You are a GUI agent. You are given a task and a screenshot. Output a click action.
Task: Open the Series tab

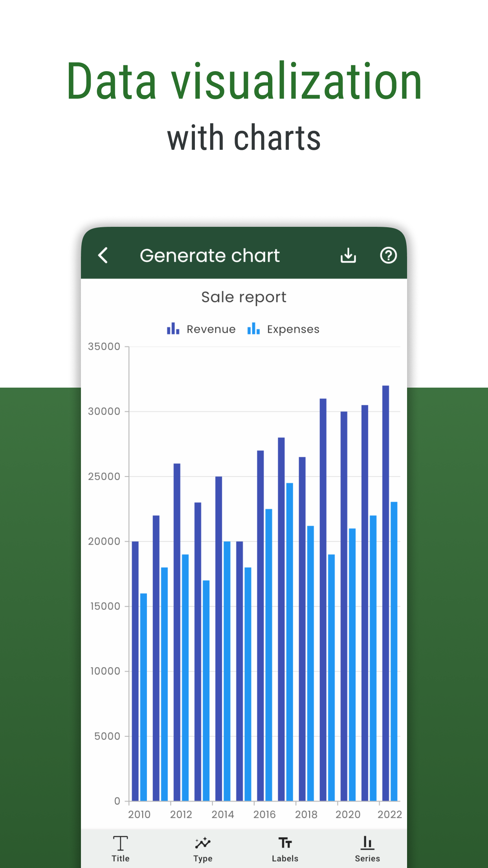(367, 849)
